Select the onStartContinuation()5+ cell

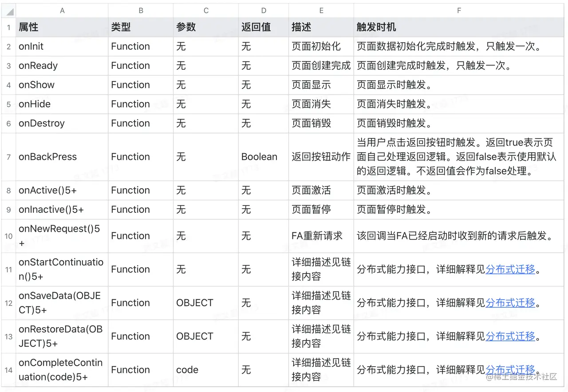click(62, 269)
